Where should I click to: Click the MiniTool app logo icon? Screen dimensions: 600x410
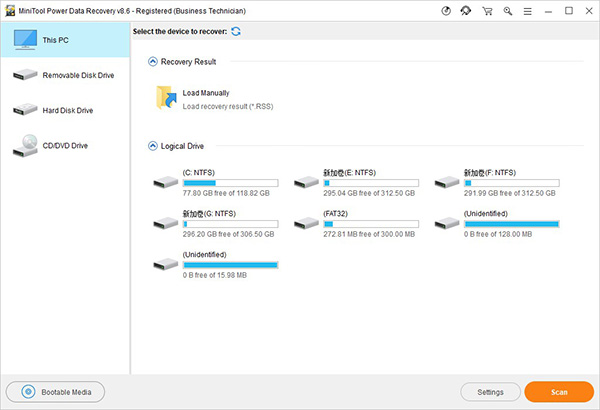(10, 11)
